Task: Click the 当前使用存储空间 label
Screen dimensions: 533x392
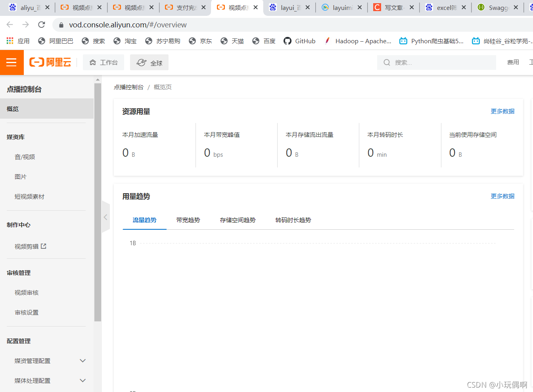Action: pyautogui.click(x=473, y=135)
